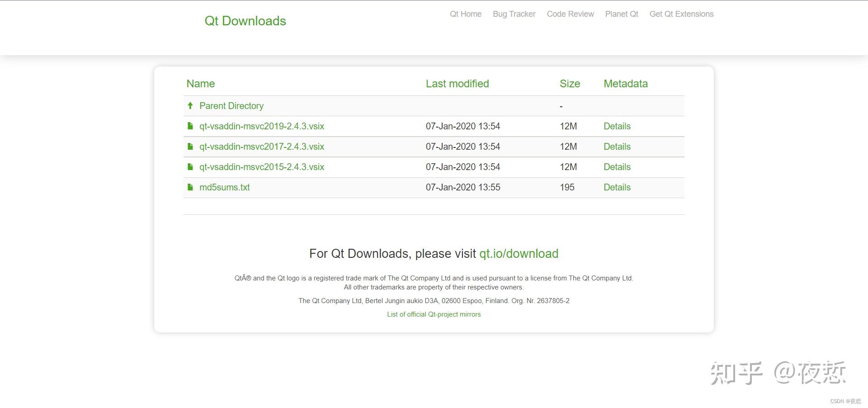Click the Metadata column header
Image resolution: width=868 pixels, height=408 pixels.
pos(626,84)
